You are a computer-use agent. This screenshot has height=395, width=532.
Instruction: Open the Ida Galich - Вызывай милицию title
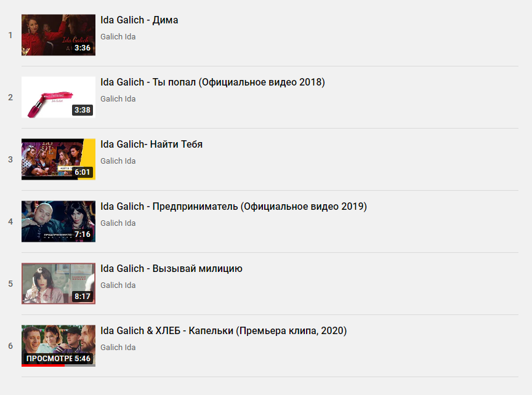(x=171, y=268)
